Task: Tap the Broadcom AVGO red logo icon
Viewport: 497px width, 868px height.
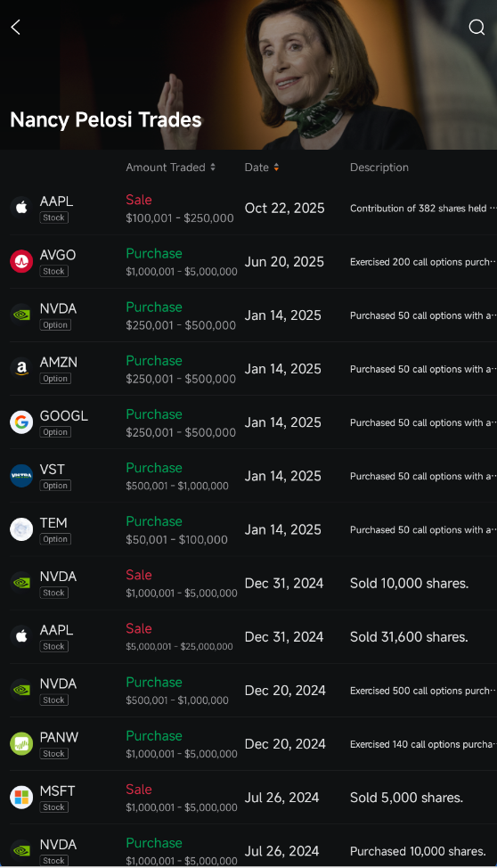Action: coord(21,261)
